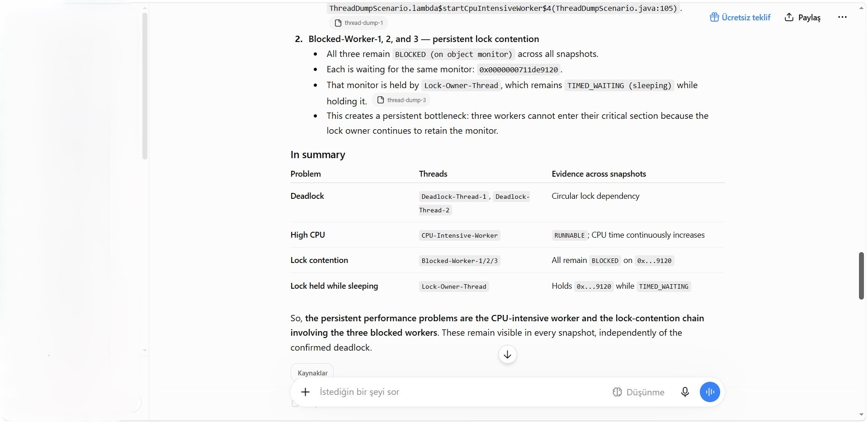Click the sidebar scroll-down arrow

pos(145,350)
